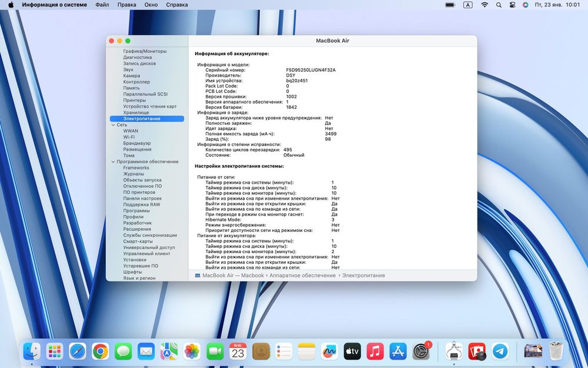This screenshot has height=368, width=588.
Task: Click Аппаратное обеспечение in path bar
Action: (302, 275)
